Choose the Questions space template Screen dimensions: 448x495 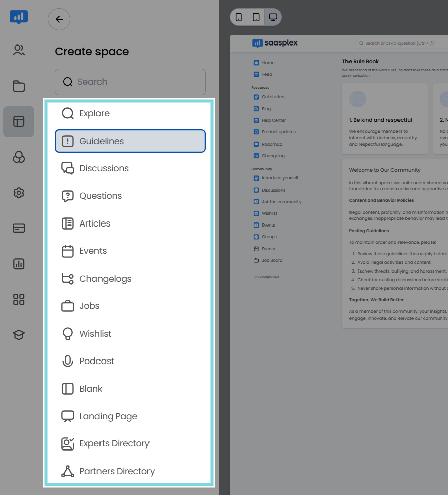[130, 196]
